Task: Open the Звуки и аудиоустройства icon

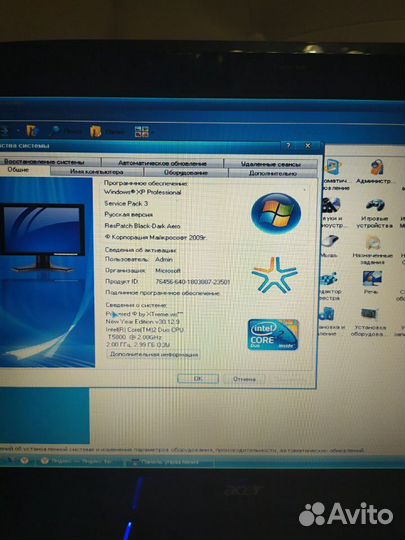Action: click(330, 205)
